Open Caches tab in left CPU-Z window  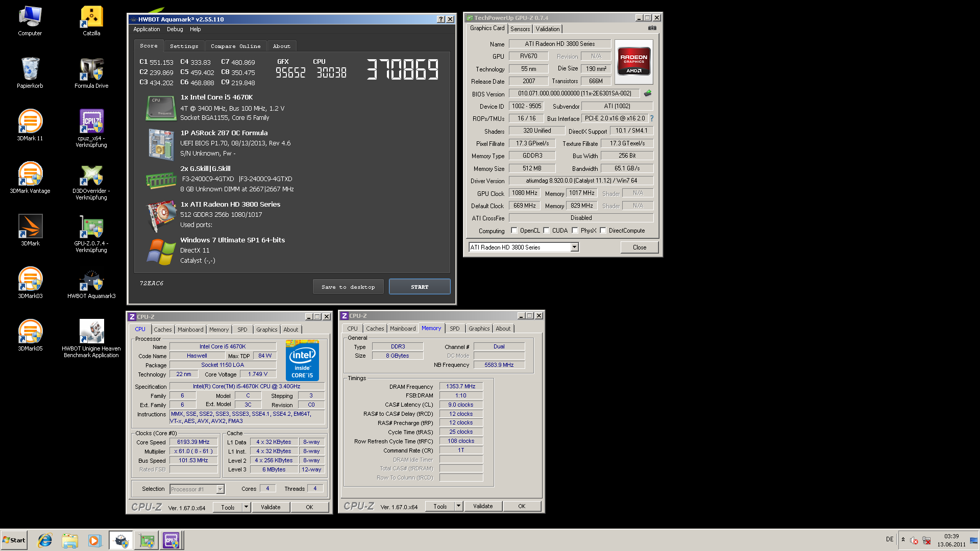tap(163, 330)
